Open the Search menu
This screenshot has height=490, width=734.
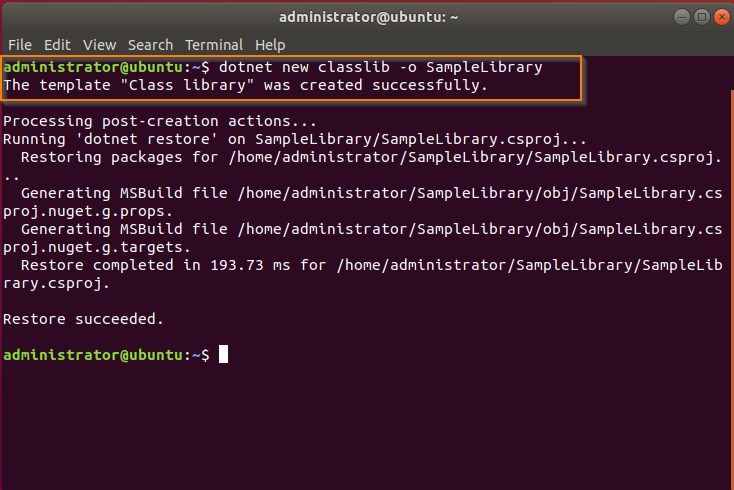[150, 45]
